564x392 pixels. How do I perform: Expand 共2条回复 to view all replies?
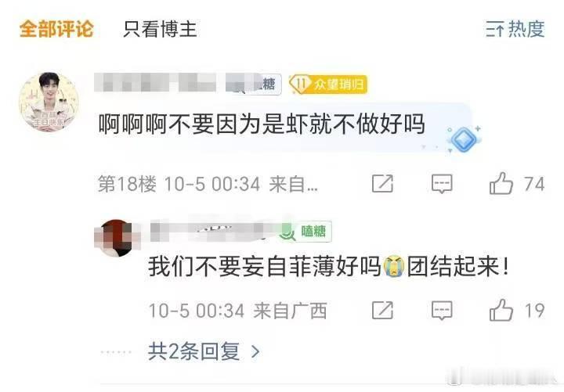point(204,351)
